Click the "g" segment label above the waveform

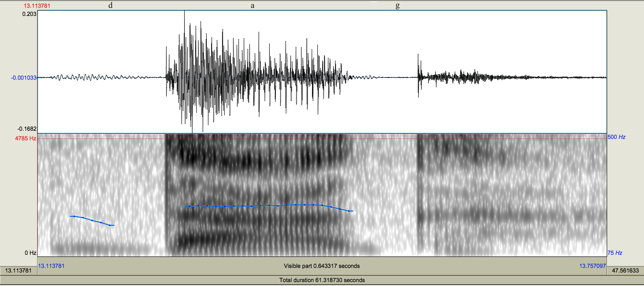coord(398,6)
